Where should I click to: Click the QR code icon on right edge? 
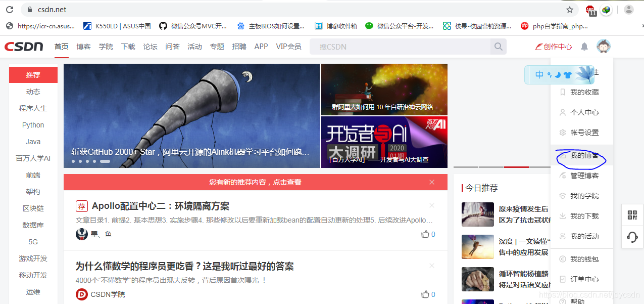tap(632, 215)
